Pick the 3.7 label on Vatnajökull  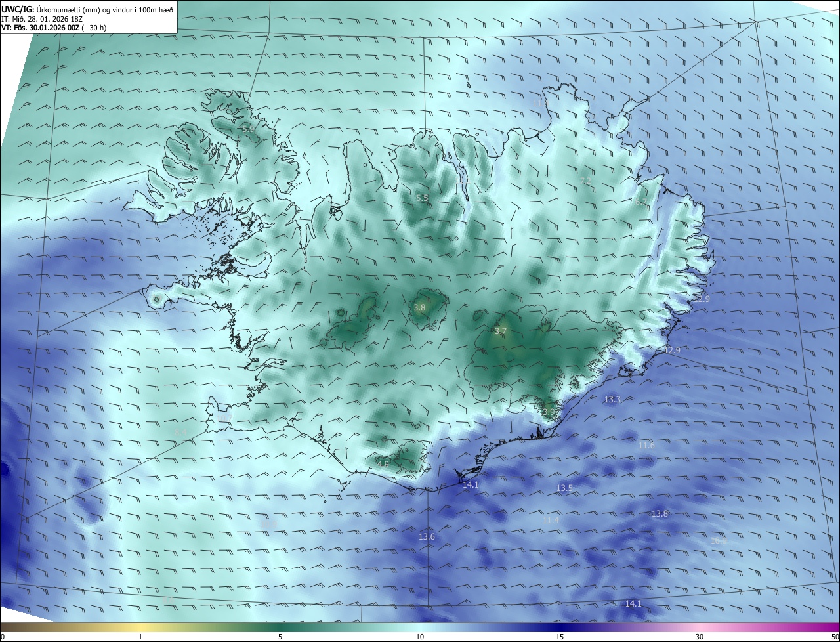(x=501, y=332)
